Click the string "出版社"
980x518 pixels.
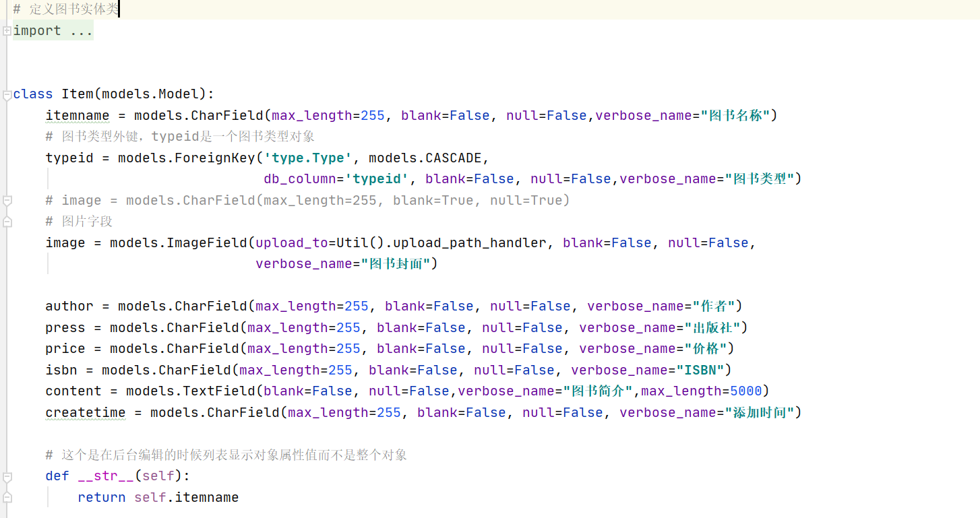713,328
